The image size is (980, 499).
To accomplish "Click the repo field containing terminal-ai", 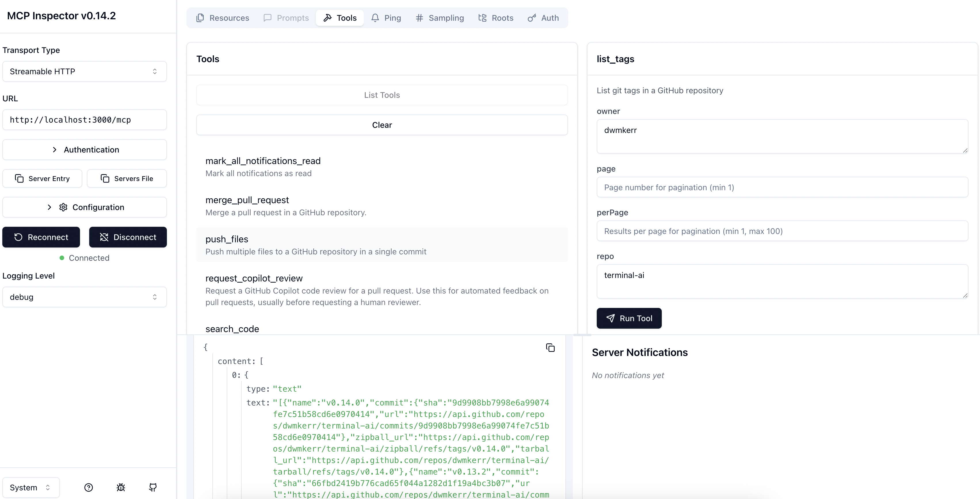I will coord(782,281).
